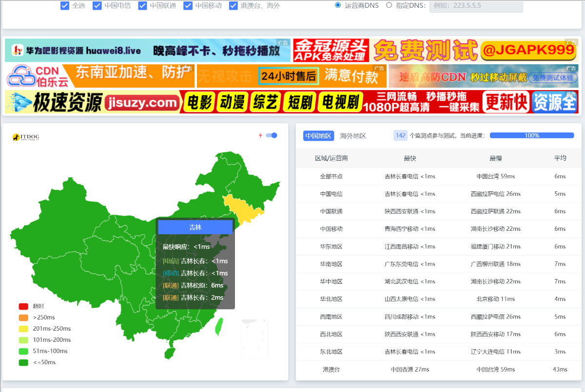Screen dimensions: 585x392
Task: Click the 吉林 tooltip header
Action: (x=195, y=227)
